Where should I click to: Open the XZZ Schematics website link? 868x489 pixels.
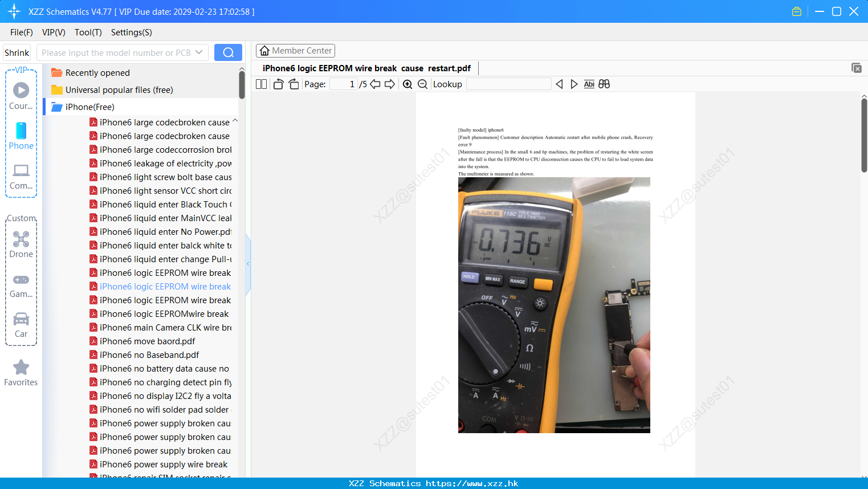pyautogui.click(x=434, y=483)
